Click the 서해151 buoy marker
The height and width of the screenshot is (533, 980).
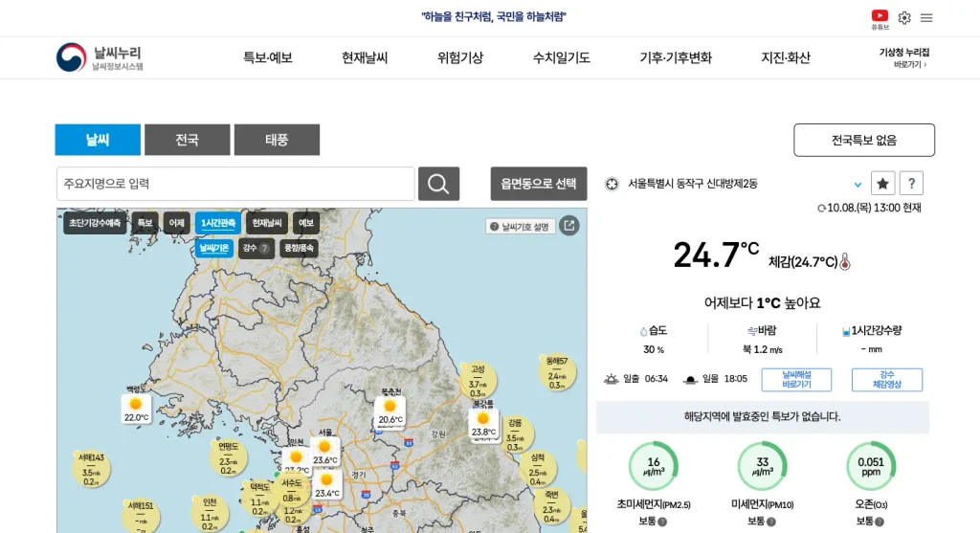pyautogui.click(x=141, y=516)
